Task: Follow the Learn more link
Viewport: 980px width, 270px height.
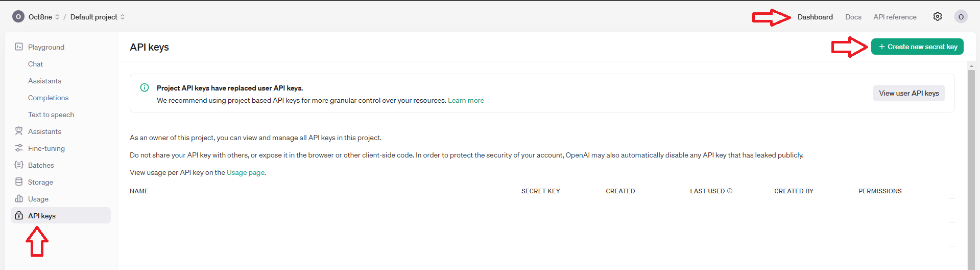Action: coord(466,101)
